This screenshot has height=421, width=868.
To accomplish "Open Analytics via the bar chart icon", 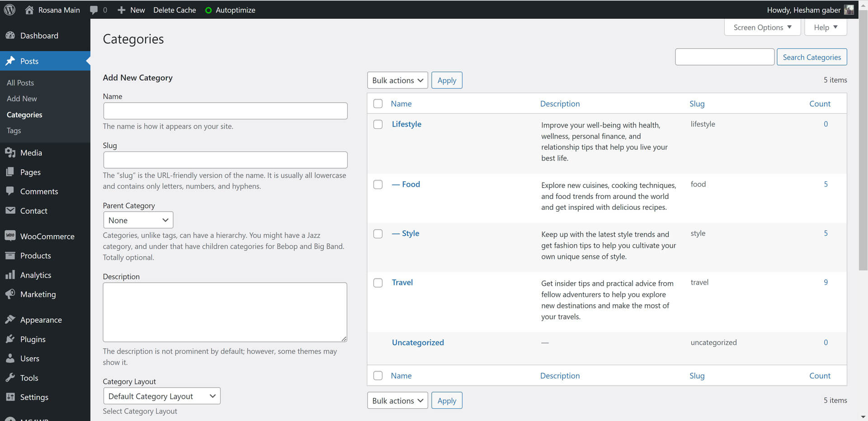I will (10, 275).
